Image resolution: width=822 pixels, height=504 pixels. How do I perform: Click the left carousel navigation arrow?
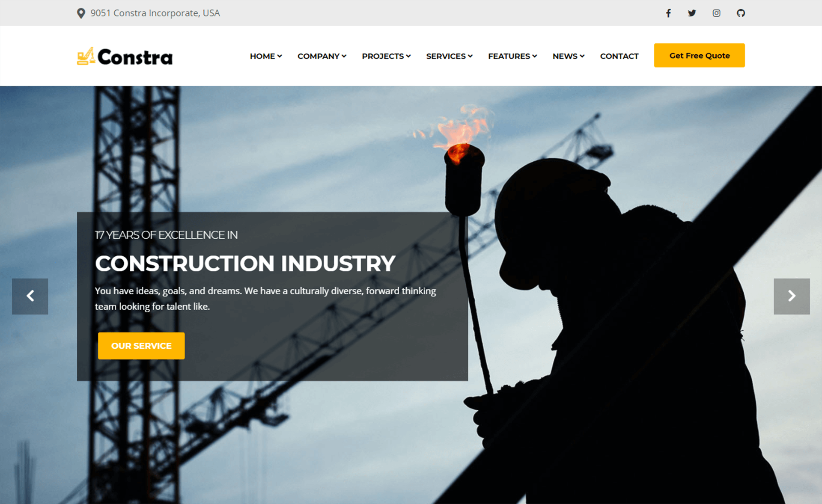(30, 296)
